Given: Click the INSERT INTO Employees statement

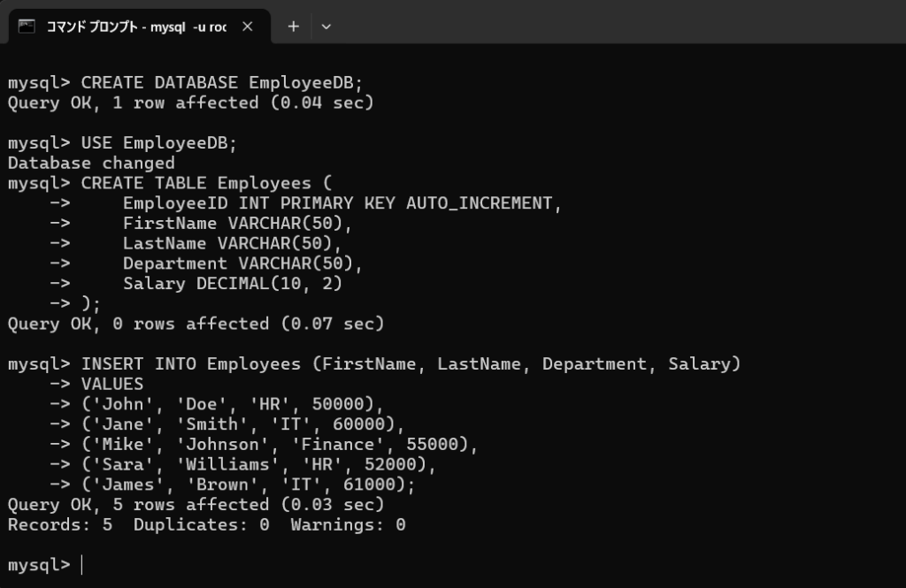Looking at the screenshot, I should [411, 363].
